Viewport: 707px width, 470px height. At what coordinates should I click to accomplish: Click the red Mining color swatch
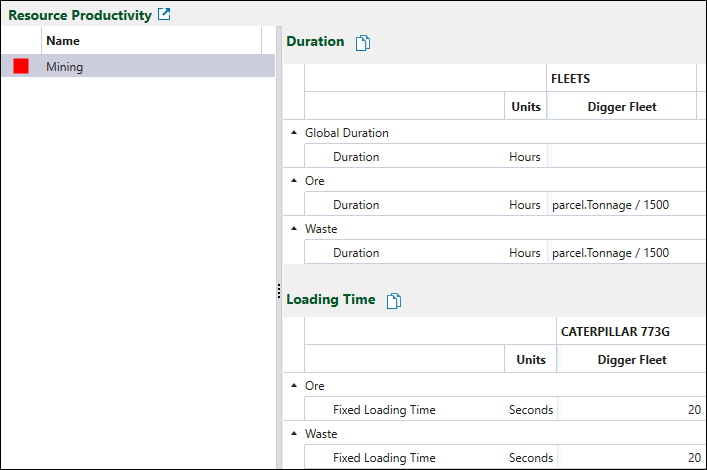pyautogui.click(x=21, y=66)
